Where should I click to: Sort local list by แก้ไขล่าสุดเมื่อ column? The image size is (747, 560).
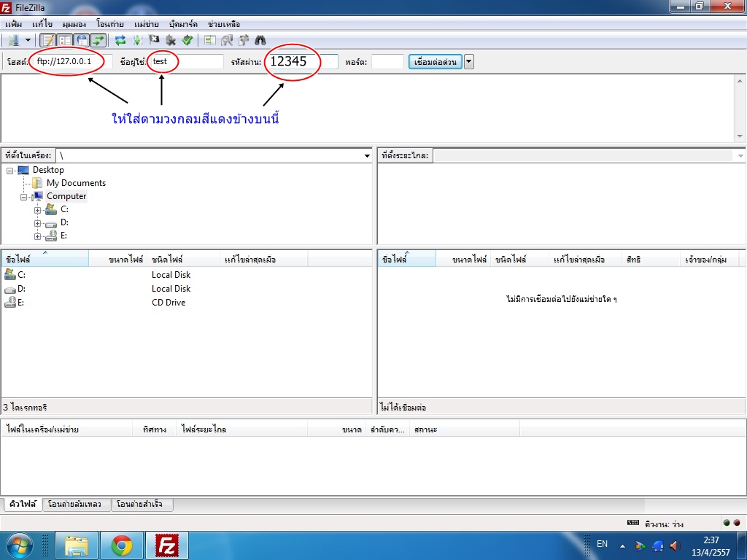point(264,260)
